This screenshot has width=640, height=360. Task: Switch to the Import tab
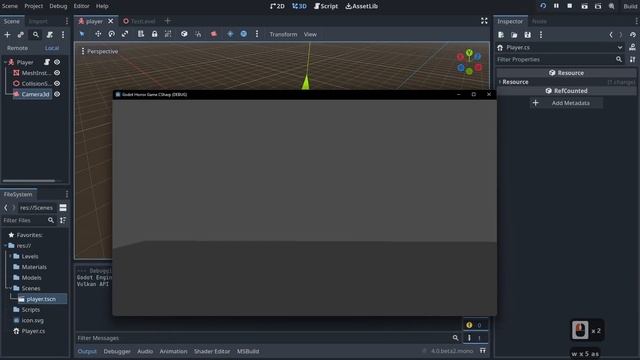click(x=38, y=21)
